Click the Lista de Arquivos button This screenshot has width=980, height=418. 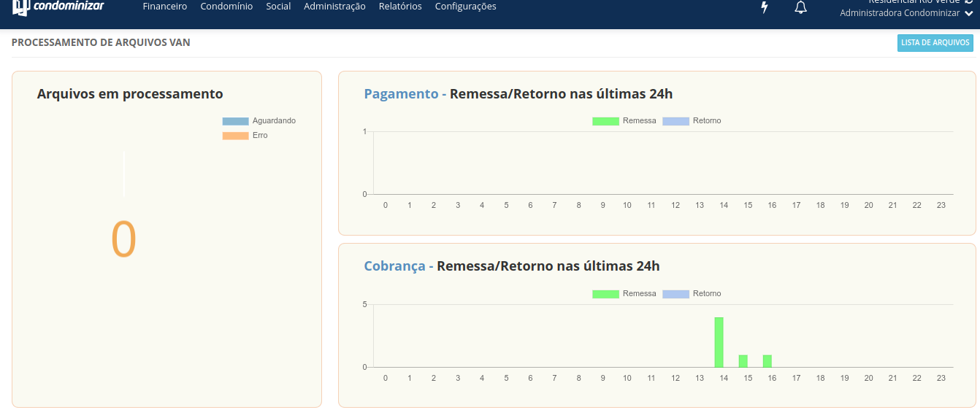tap(935, 43)
